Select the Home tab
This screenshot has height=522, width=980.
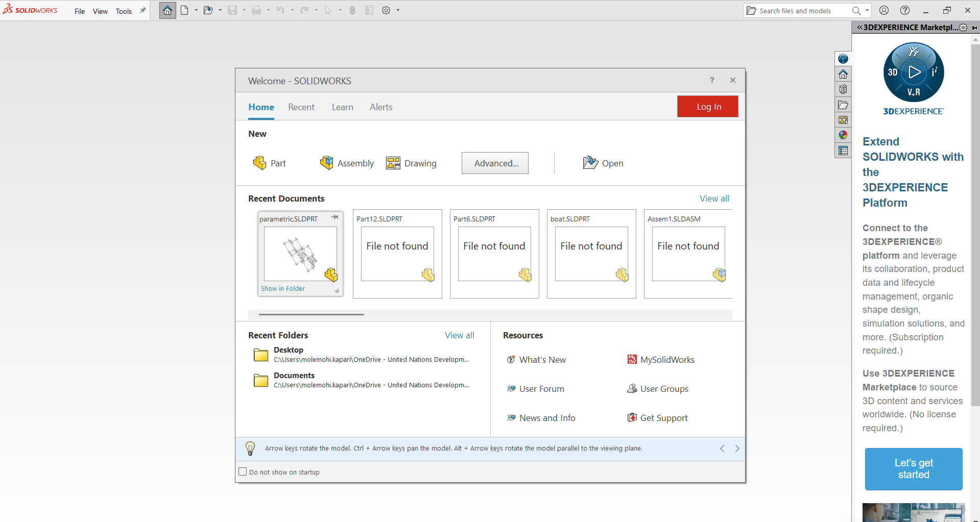(261, 107)
